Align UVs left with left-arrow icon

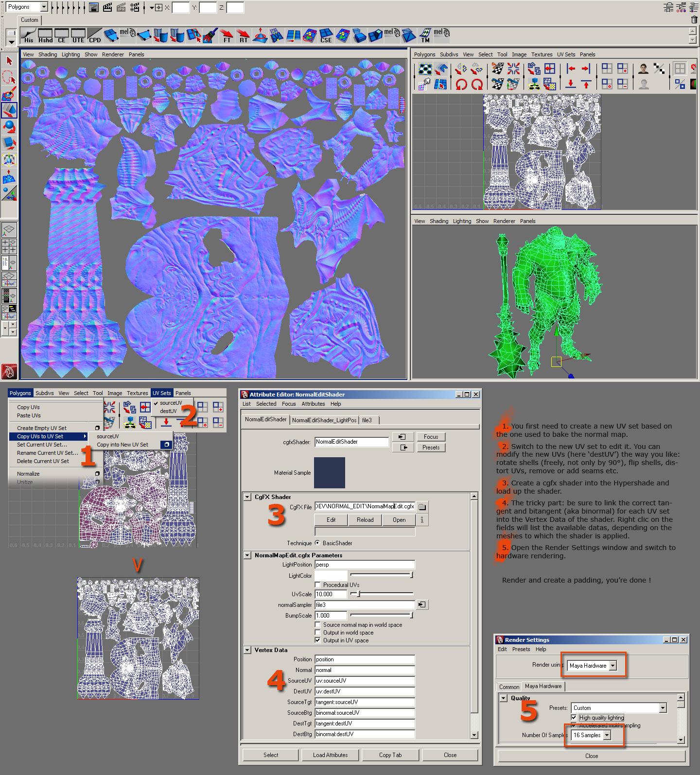point(571,69)
